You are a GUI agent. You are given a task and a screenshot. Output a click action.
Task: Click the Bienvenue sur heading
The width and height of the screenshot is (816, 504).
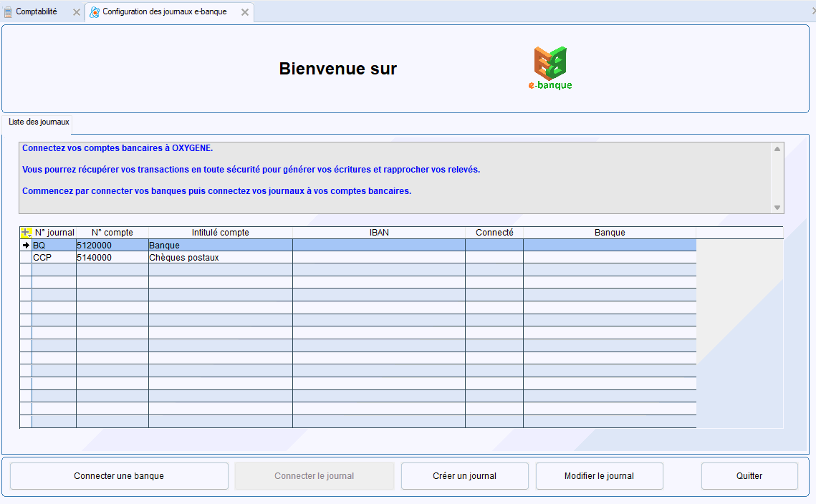click(337, 69)
